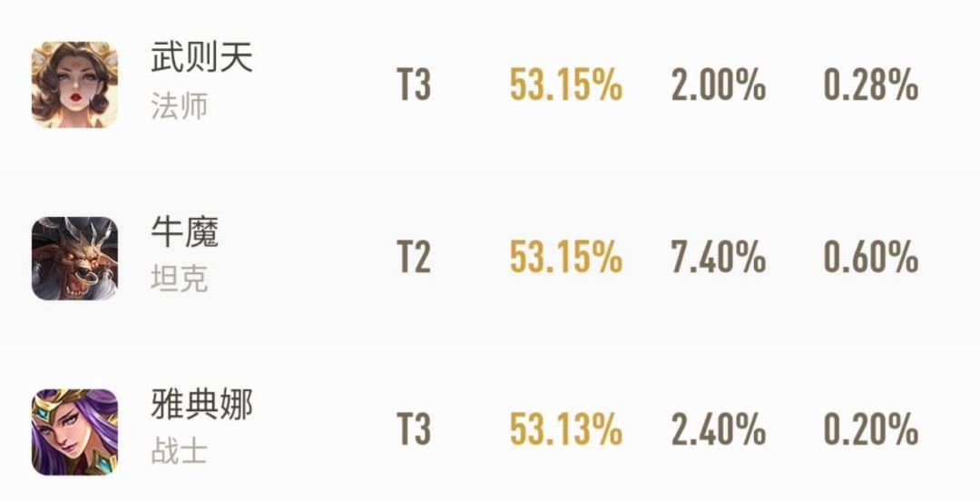Image resolution: width=980 pixels, height=501 pixels.
Task: Tap the 战士 role label
Action: tap(179, 452)
